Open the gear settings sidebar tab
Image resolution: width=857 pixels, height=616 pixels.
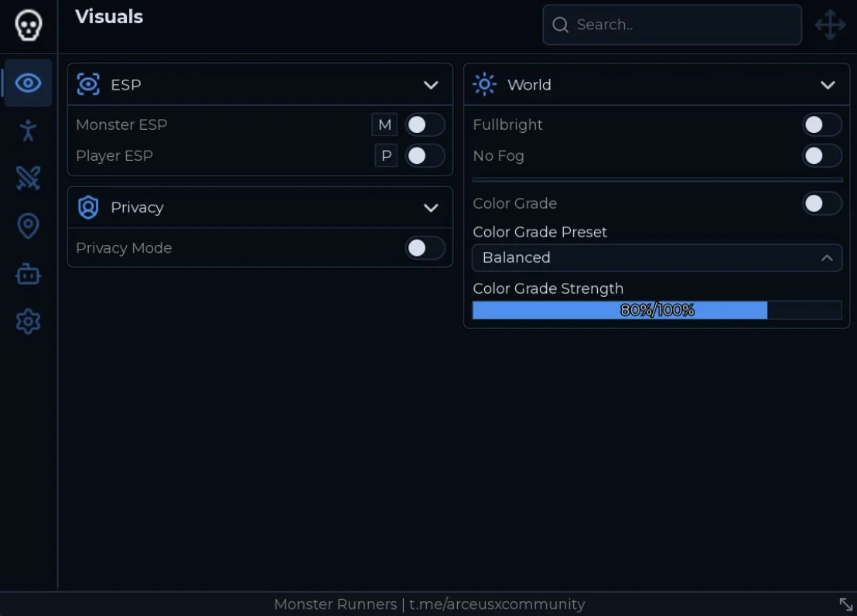(x=28, y=321)
